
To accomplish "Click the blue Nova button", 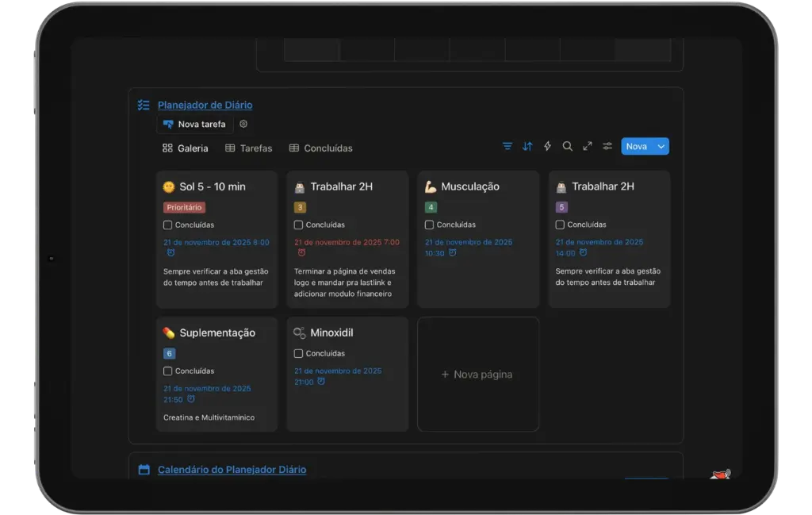I will click(x=637, y=147).
